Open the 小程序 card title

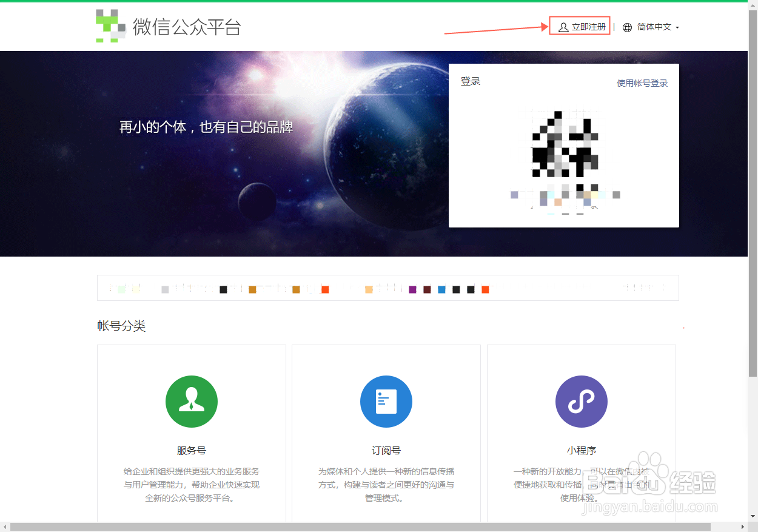point(582,451)
